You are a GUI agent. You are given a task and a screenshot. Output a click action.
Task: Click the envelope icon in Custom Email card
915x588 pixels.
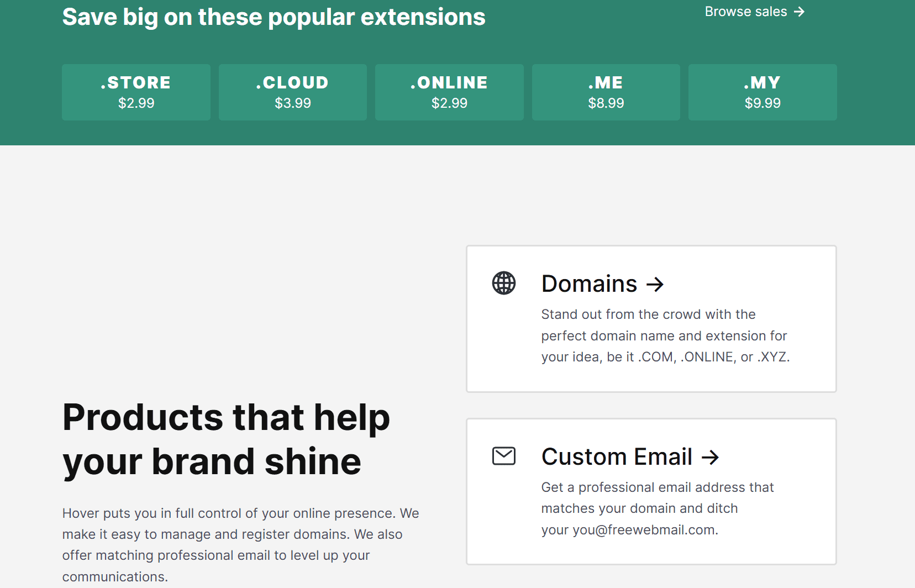[x=503, y=456]
